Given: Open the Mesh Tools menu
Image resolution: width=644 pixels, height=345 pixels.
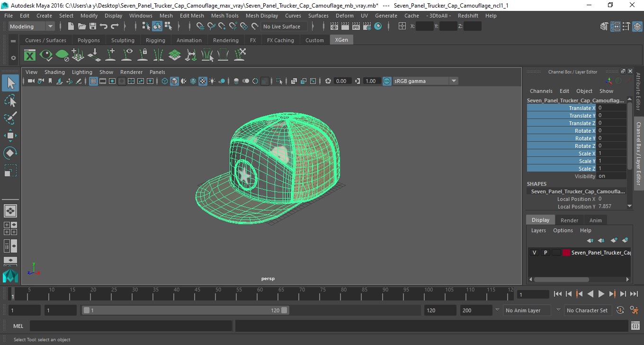Looking at the screenshot, I should (x=224, y=16).
